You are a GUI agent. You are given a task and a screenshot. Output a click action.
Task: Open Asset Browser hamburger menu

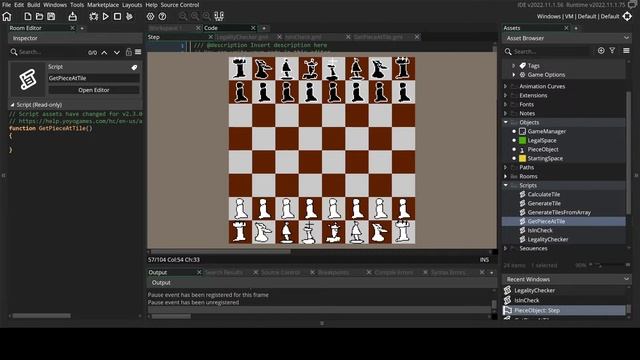tap(626, 51)
